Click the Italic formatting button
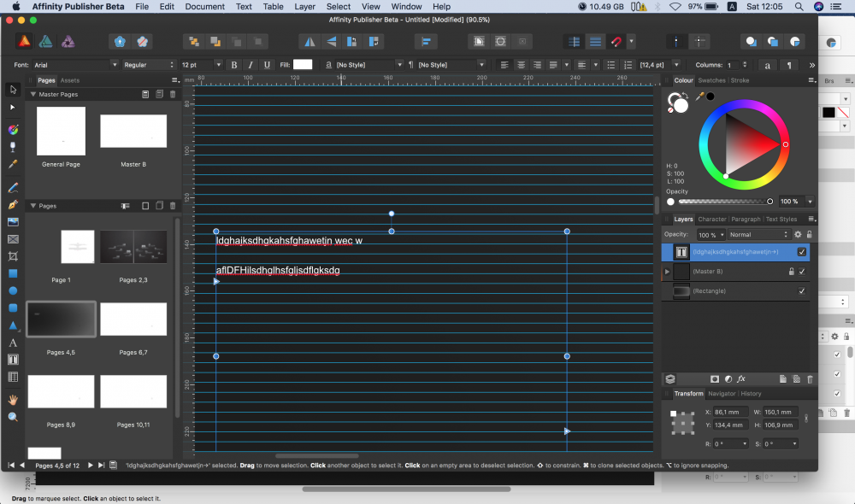This screenshot has height=504, width=855. [x=251, y=65]
